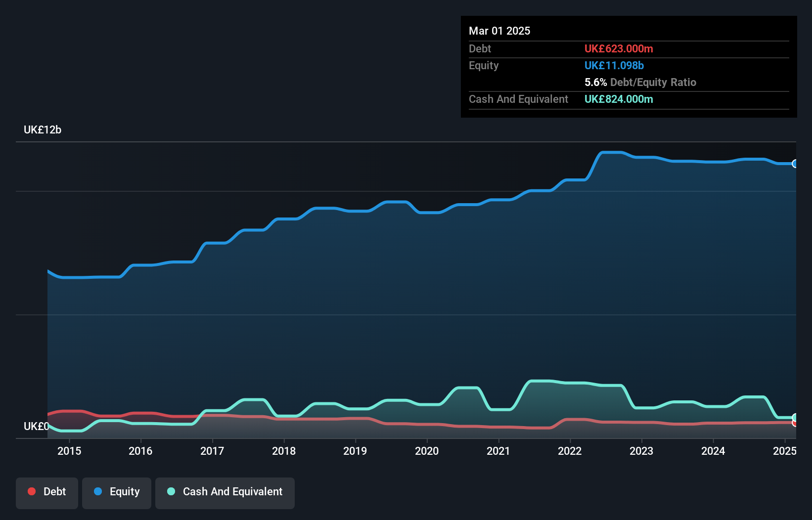Select the red Debt line end point marker
This screenshot has width=812, height=520.
pyautogui.click(x=795, y=423)
